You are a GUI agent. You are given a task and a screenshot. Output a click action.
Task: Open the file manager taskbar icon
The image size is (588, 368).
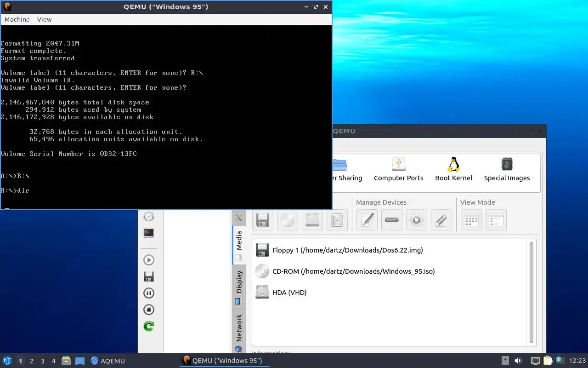pyautogui.click(x=66, y=361)
